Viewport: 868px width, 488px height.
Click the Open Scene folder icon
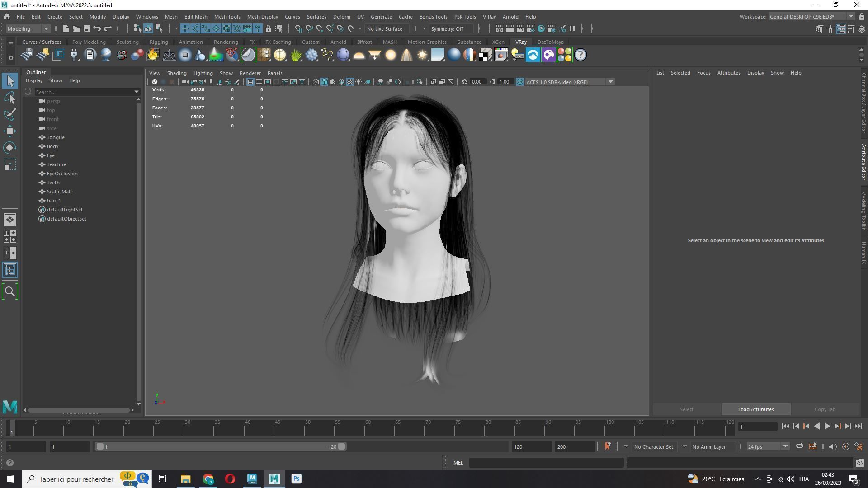coord(76,29)
